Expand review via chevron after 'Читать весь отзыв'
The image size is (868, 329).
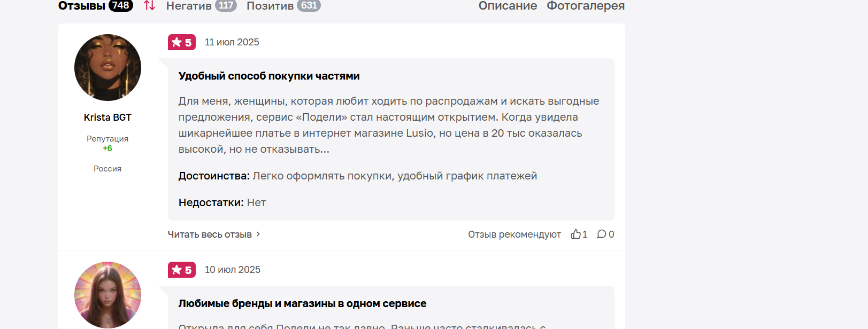click(x=258, y=234)
